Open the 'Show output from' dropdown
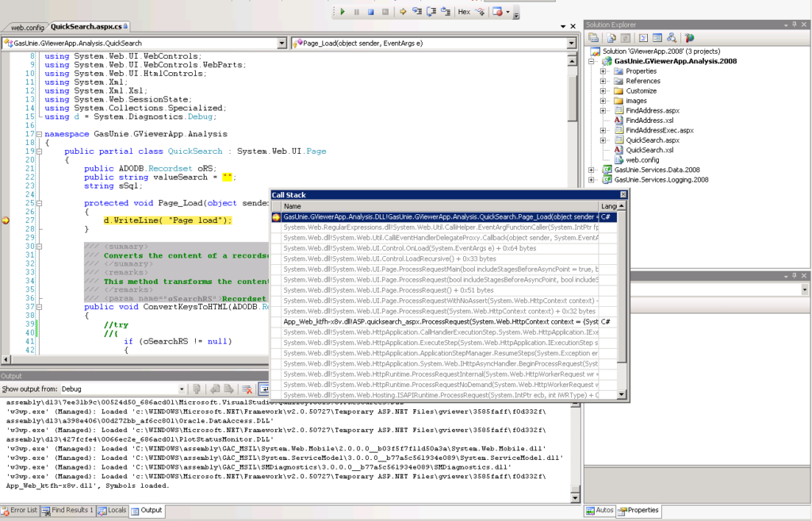 [x=182, y=389]
